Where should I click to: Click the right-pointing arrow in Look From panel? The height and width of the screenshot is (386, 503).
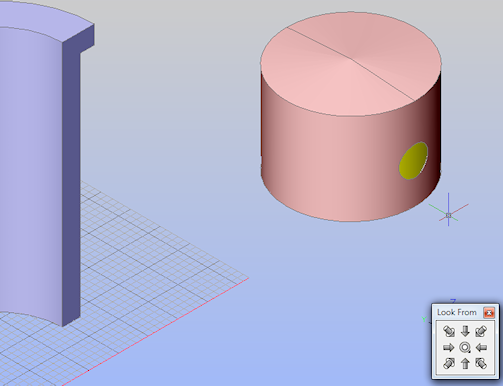[x=449, y=348]
